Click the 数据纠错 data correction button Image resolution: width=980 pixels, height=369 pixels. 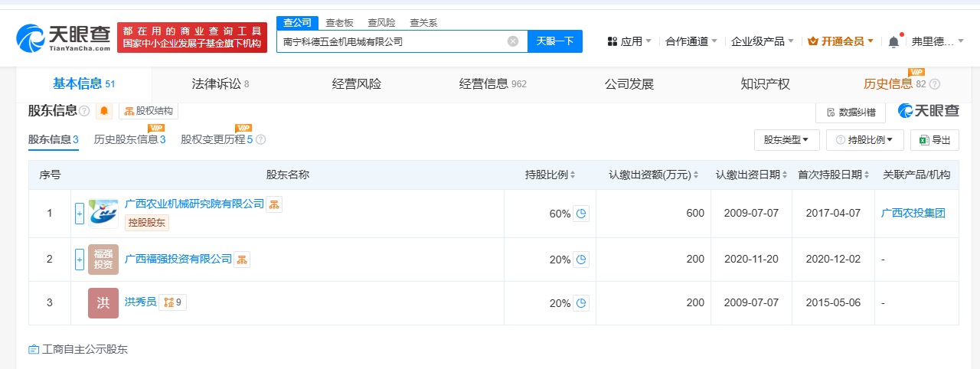[x=851, y=112]
